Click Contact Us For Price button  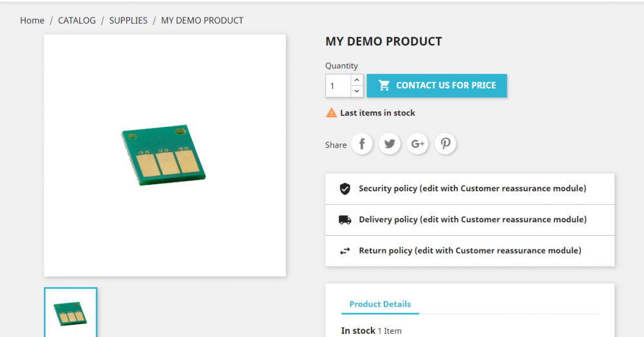[x=437, y=86]
